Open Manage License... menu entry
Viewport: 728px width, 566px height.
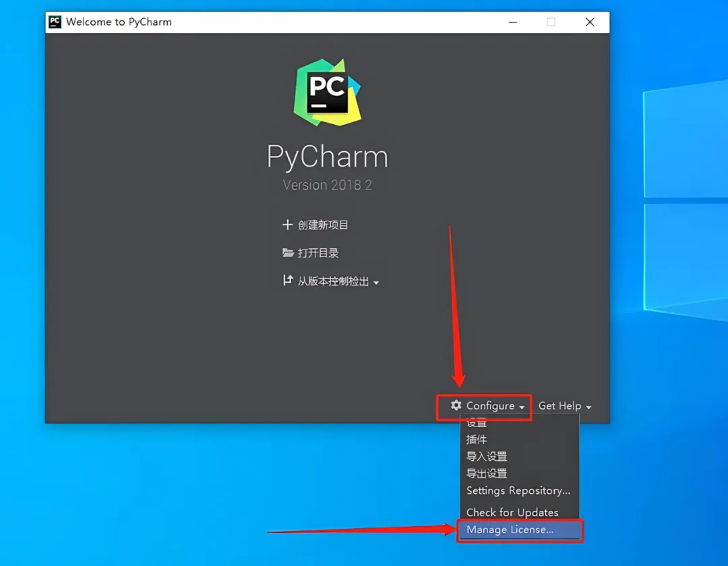[x=520, y=530]
